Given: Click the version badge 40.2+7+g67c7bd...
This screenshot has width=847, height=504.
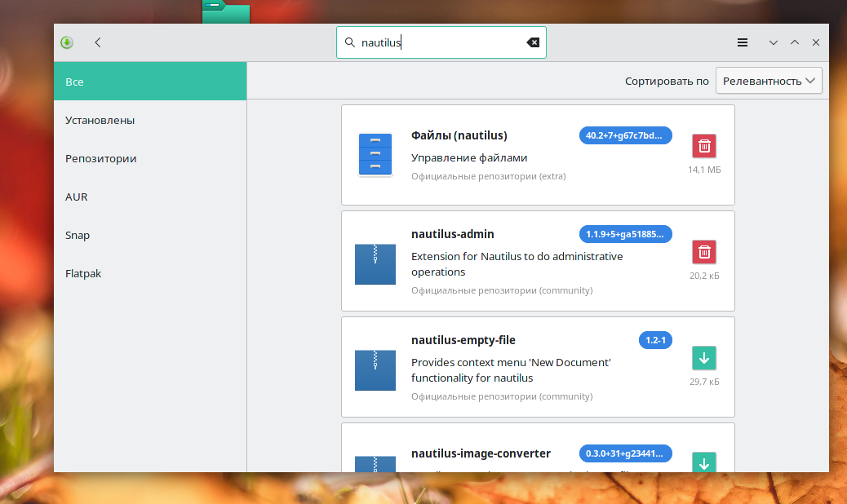Looking at the screenshot, I should 625,135.
